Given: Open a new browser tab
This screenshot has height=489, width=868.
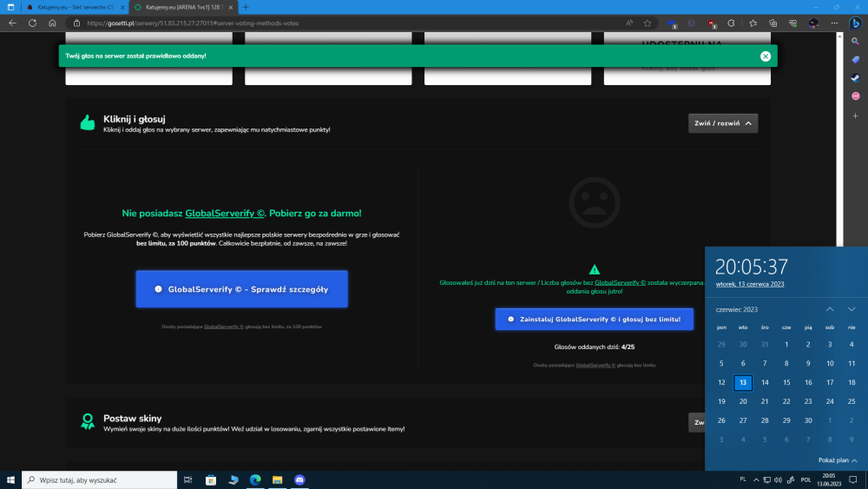Looking at the screenshot, I should tap(246, 7).
